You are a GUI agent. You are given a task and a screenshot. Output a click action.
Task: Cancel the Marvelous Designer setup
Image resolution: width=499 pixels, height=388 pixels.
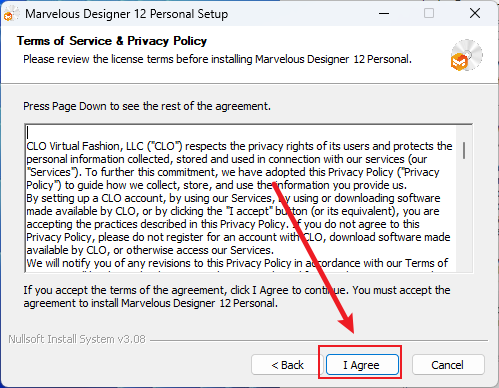(x=448, y=365)
